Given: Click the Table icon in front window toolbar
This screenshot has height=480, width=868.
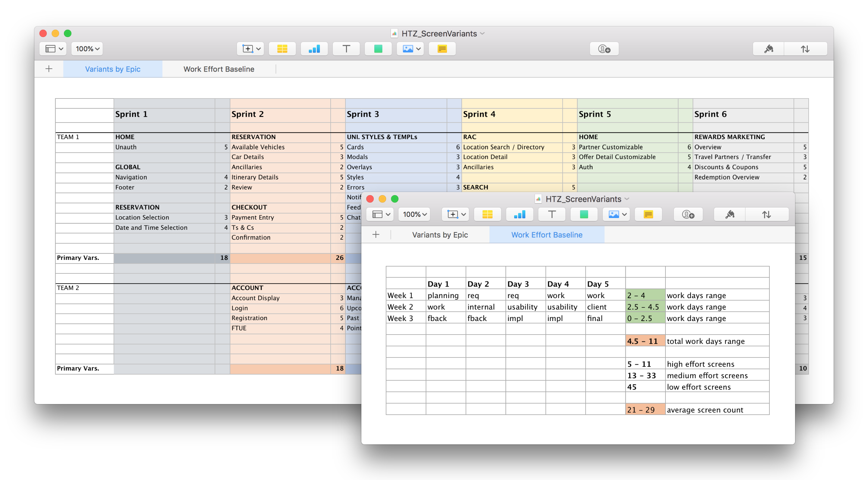Looking at the screenshot, I should coord(487,214).
